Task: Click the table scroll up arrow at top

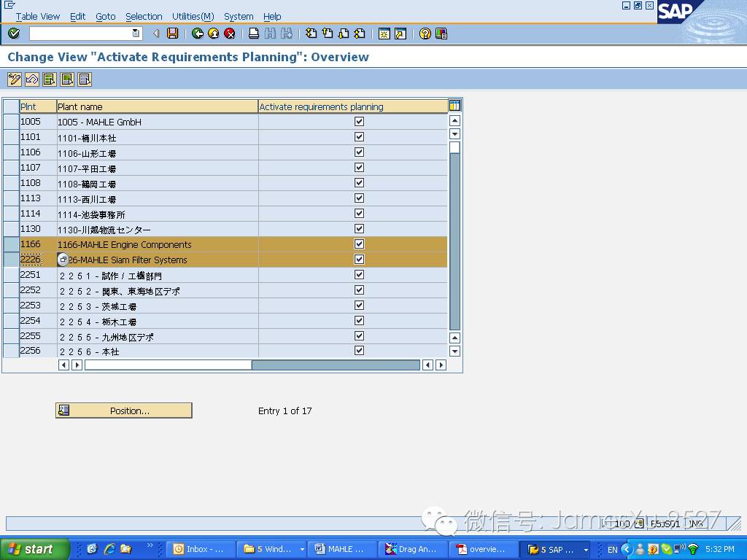Action: 454,121
